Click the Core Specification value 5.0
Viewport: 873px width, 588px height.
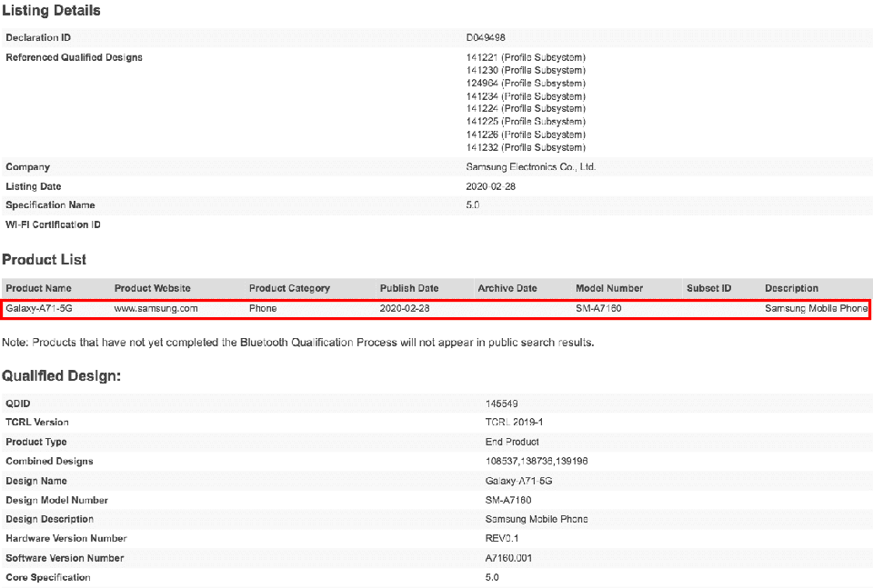[492, 577]
